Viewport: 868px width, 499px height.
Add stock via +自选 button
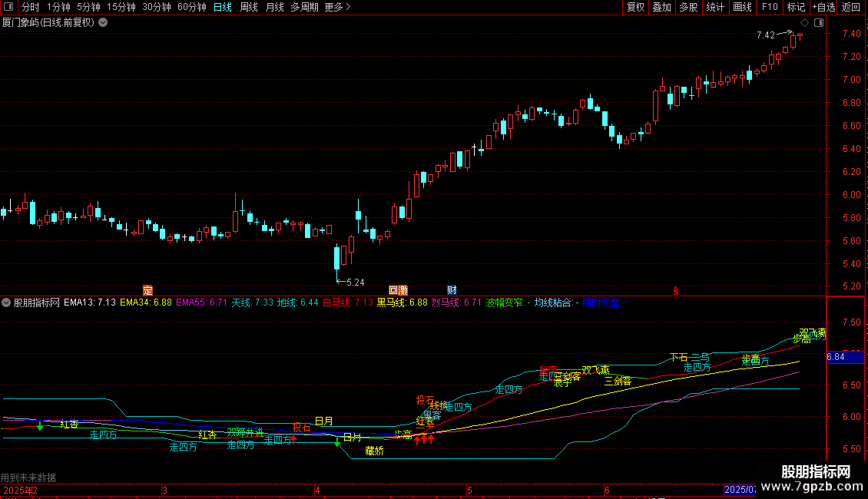coord(823,7)
